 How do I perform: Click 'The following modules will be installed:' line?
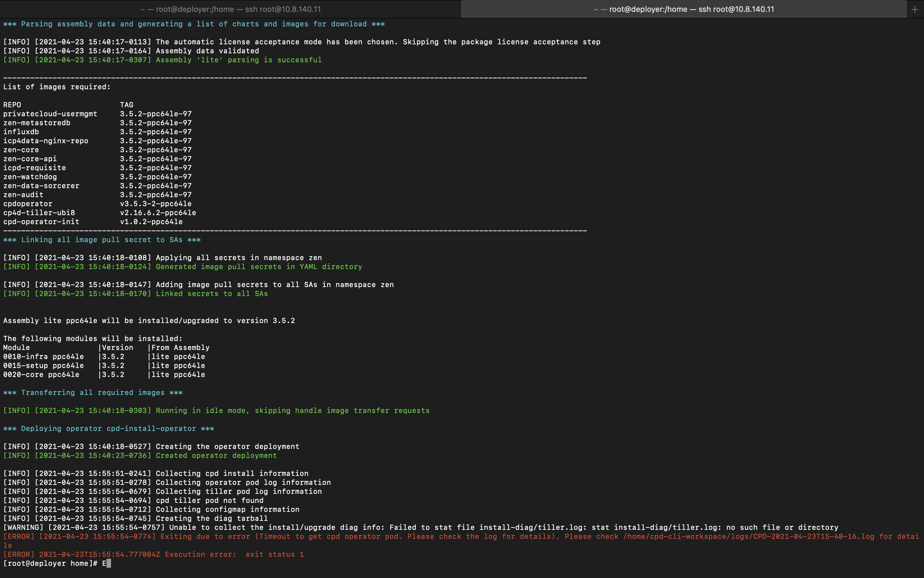[x=93, y=339]
